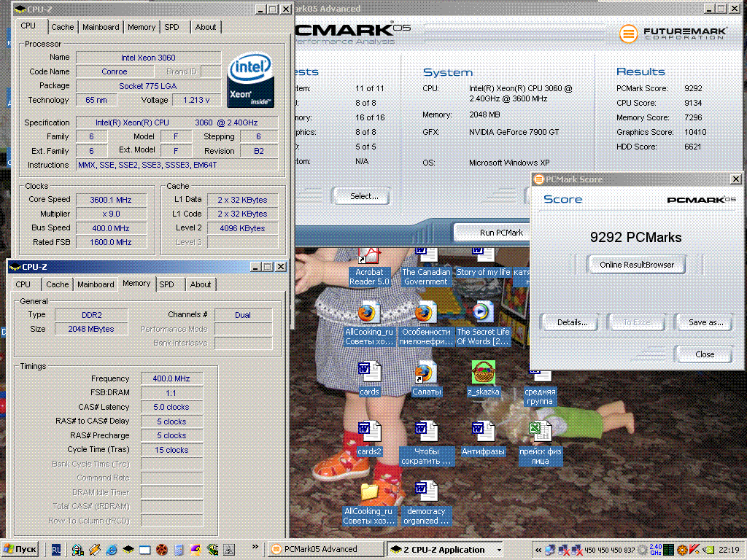Image resolution: width=747 pixels, height=560 pixels.
Task: Click the Memory Size 2048 MBytes field
Action: pos(91,329)
